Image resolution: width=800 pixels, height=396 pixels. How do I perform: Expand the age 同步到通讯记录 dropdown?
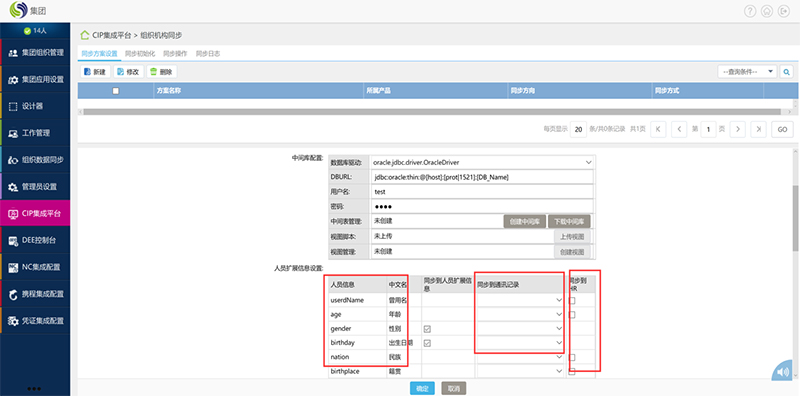click(520, 315)
